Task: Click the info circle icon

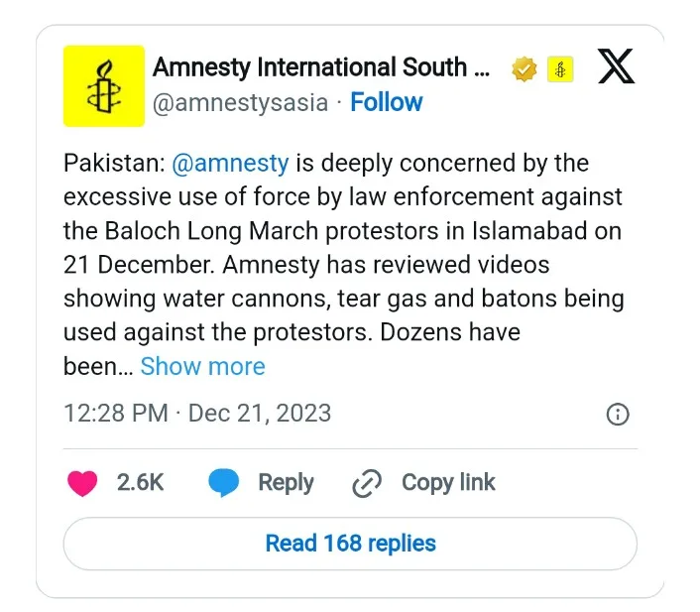Action: (617, 414)
